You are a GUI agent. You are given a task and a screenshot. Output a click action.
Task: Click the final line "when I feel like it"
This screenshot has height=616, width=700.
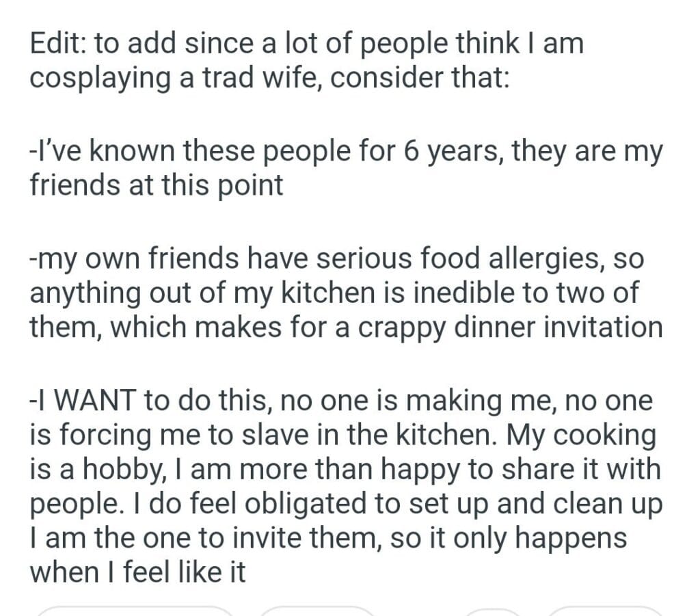[x=137, y=571]
